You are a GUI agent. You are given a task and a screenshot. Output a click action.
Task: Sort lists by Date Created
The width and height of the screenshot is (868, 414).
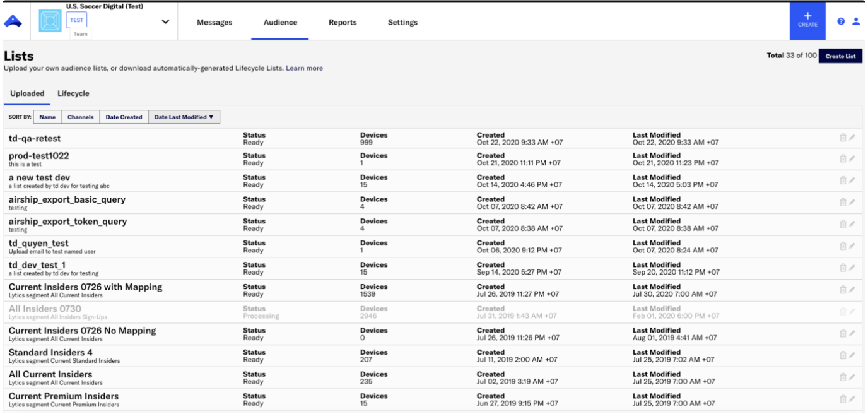124,117
